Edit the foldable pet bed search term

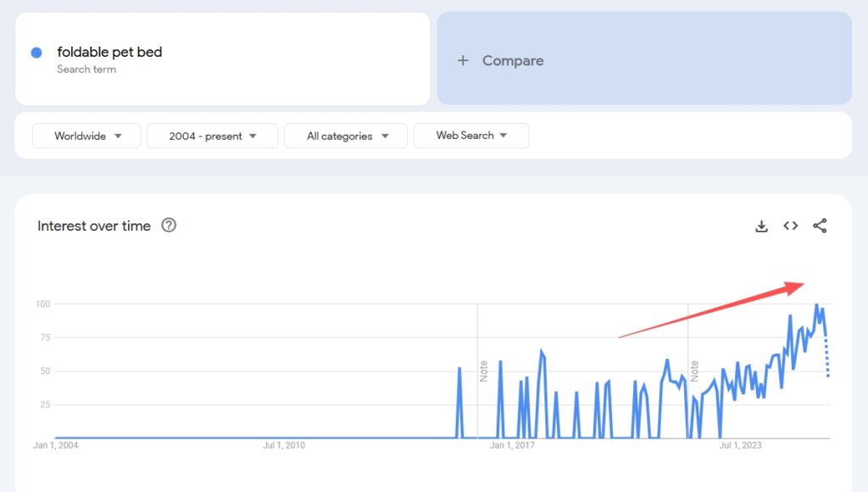click(x=109, y=52)
